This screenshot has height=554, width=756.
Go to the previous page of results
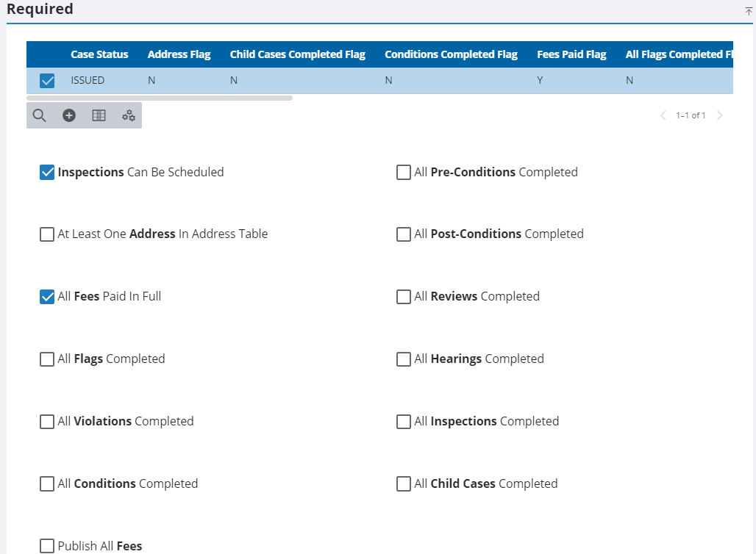pos(663,115)
